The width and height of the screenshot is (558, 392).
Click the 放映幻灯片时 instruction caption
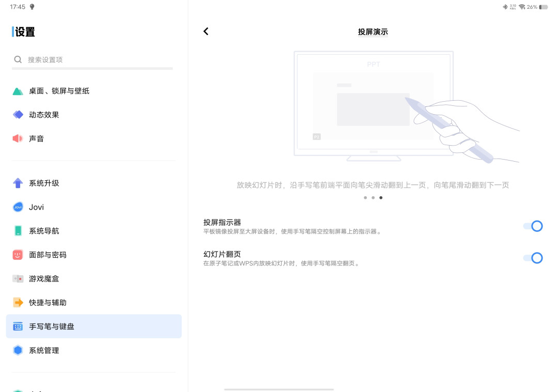(373, 185)
